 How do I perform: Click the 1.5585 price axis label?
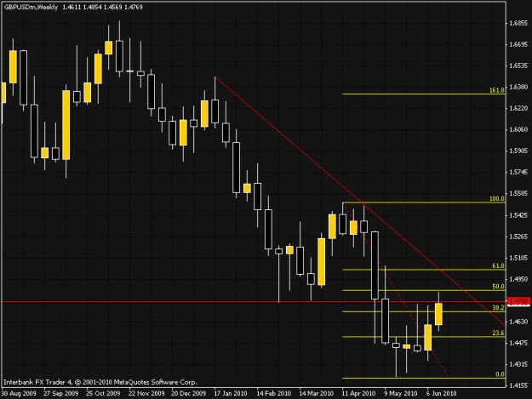click(x=518, y=194)
